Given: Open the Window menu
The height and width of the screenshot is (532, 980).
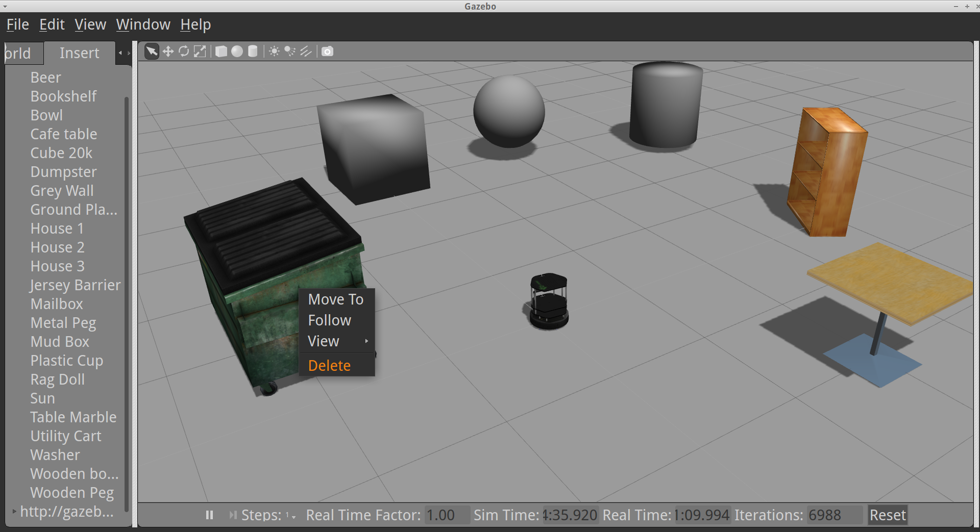Looking at the screenshot, I should (x=143, y=24).
